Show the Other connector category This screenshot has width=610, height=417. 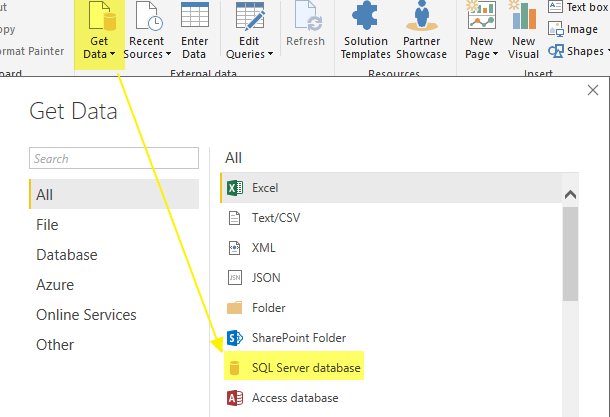114,344
